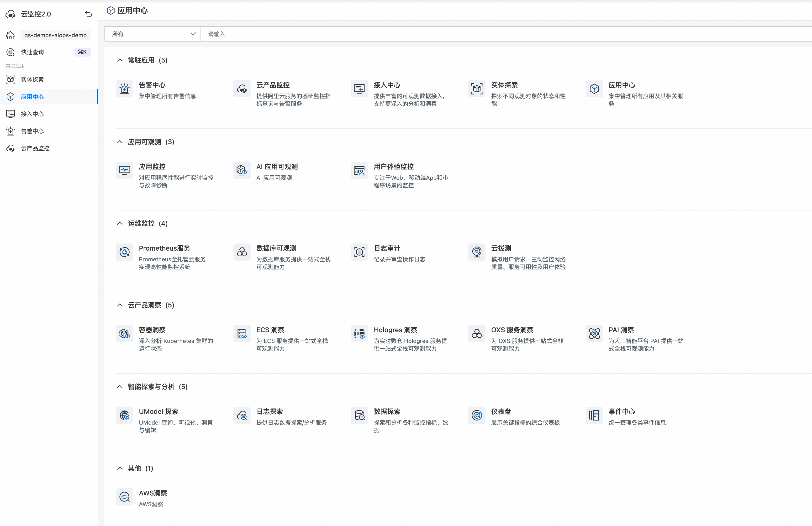Screen dimensions: 812x526
Task: Open the UModel 探索 icon
Action: pyautogui.click(x=125, y=415)
